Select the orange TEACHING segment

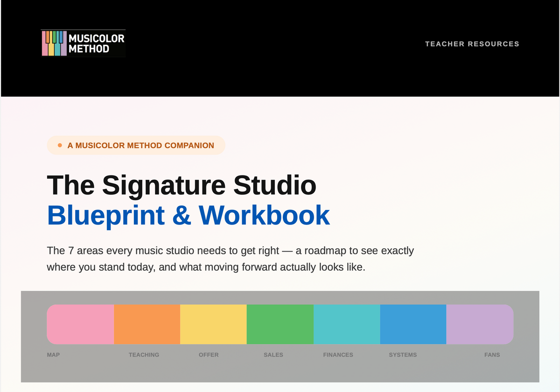coord(147,324)
